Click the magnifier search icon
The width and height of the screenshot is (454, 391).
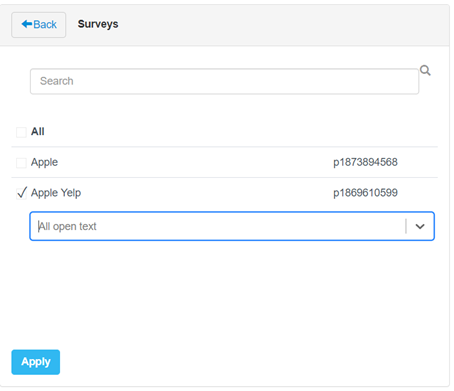425,70
